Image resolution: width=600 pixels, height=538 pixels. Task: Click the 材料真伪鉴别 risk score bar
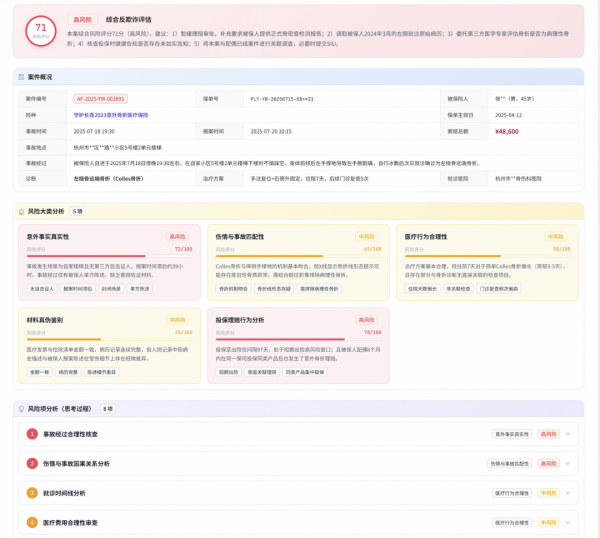click(109, 339)
